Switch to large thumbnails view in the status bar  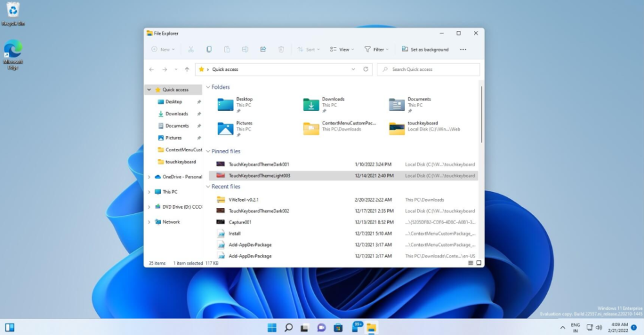478,263
